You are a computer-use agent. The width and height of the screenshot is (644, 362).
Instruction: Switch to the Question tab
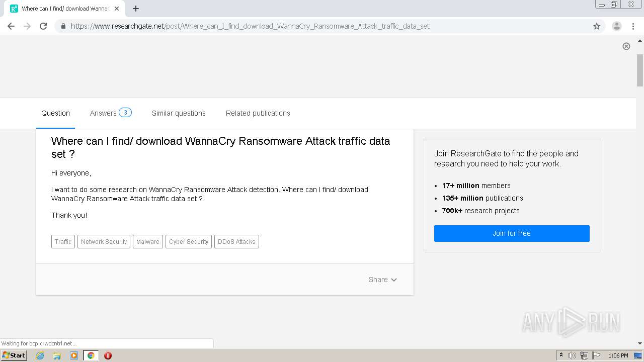[55, 113]
